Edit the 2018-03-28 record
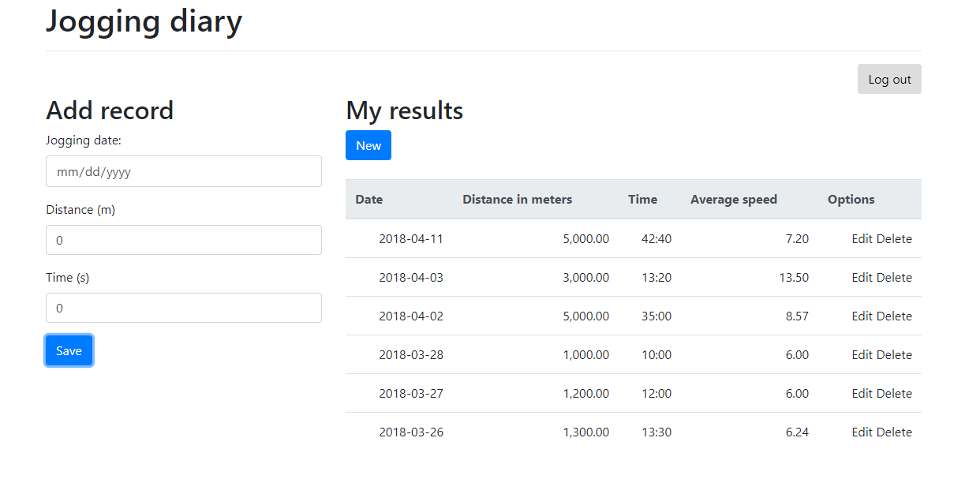 click(862, 355)
